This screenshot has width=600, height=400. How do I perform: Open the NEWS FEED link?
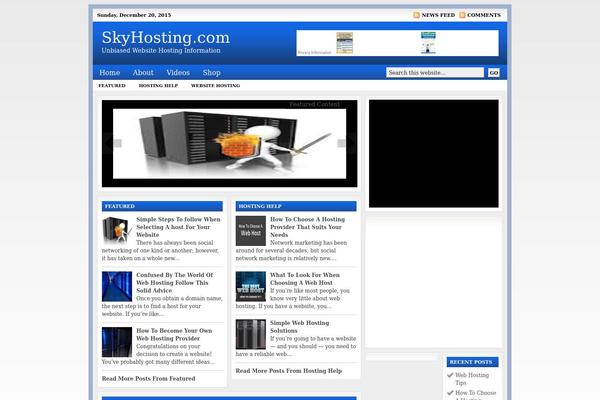(438, 15)
